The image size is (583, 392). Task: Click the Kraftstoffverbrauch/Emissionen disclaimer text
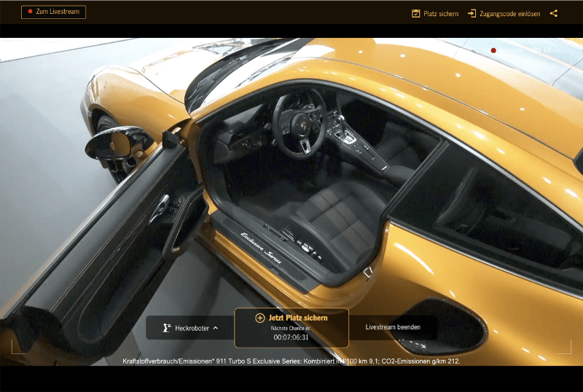[x=291, y=361]
